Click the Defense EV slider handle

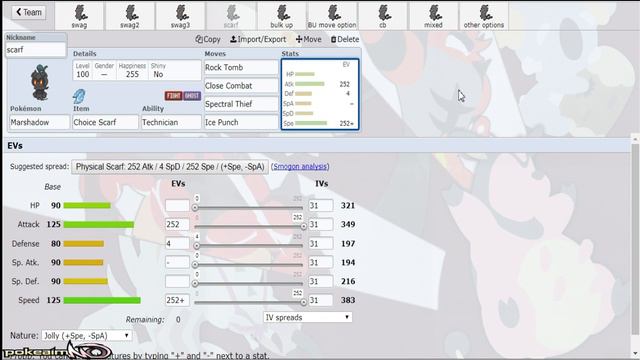coord(197,246)
